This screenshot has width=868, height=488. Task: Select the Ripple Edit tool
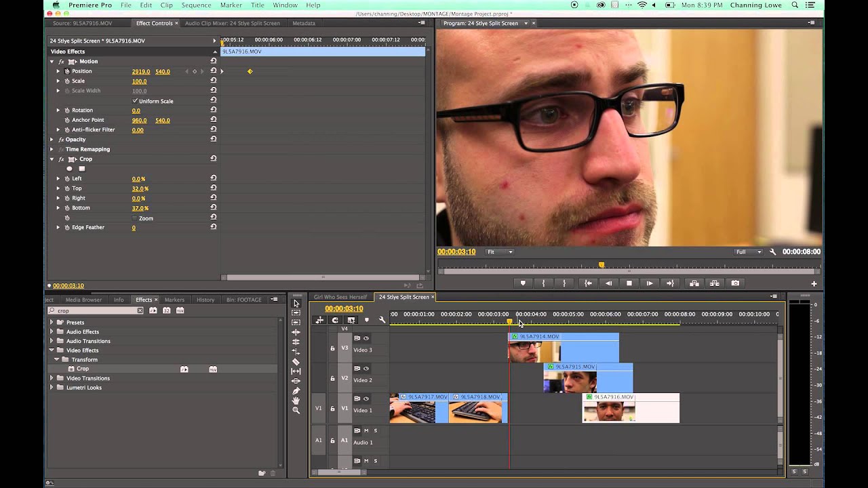[x=296, y=332]
